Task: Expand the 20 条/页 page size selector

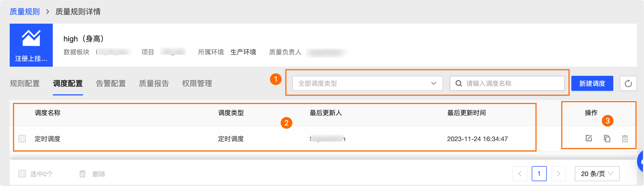Action: (x=597, y=174)
